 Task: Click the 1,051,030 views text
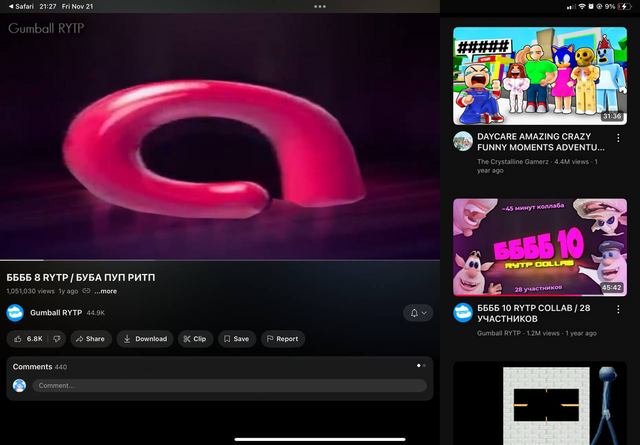click(x=31, y=291)
